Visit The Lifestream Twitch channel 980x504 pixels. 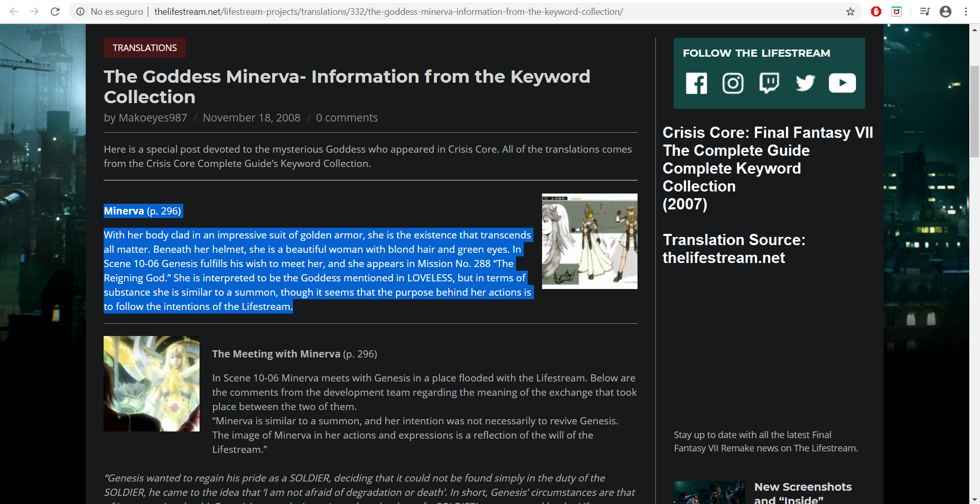(769, 83)
